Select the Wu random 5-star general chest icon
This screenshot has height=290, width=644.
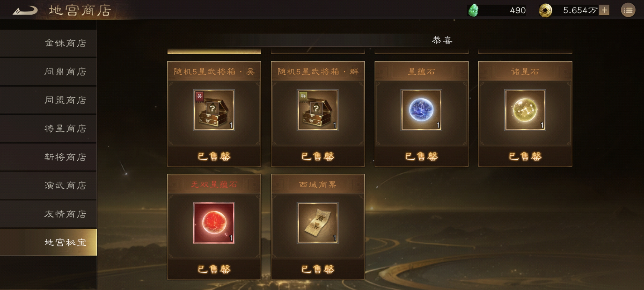(214, 110)
